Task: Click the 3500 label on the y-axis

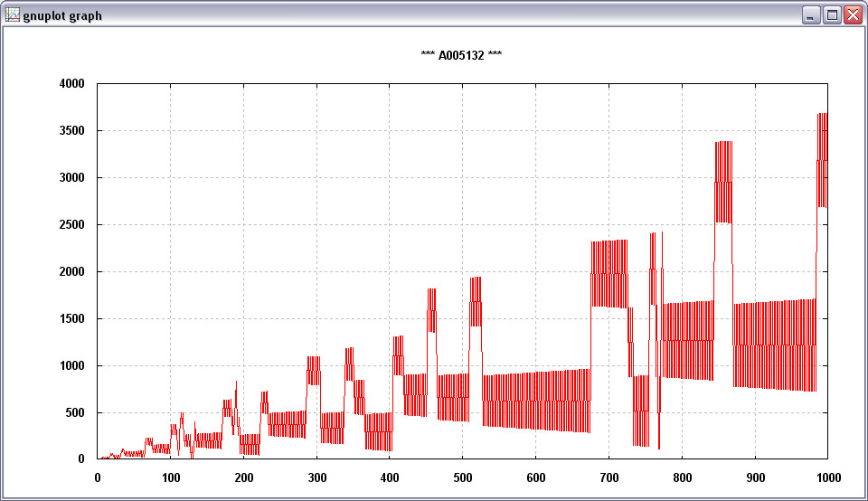Action: point(71,131)
